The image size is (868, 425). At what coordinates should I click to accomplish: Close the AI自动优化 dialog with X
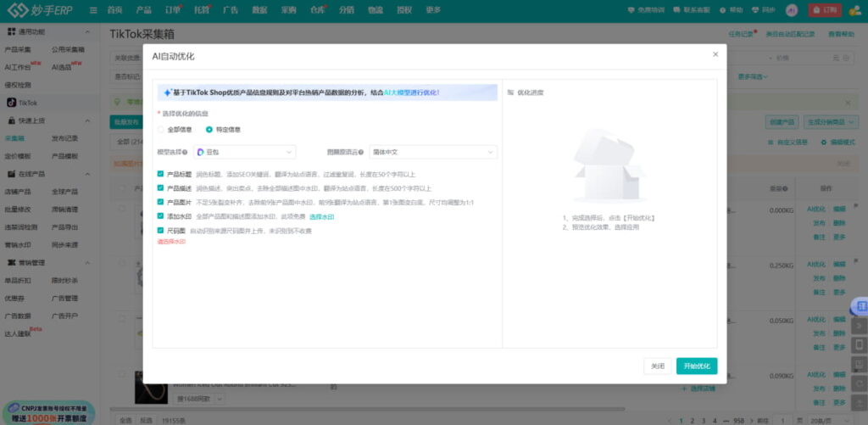(x=715, y=54)
